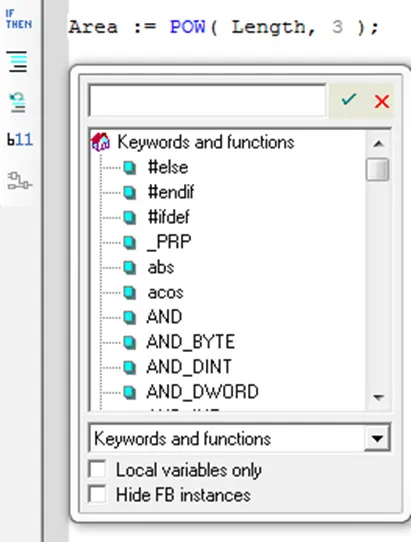The height and width of the screenshot is (542, 411).
Task: Select #ifdef in the list
Action: 168,217
